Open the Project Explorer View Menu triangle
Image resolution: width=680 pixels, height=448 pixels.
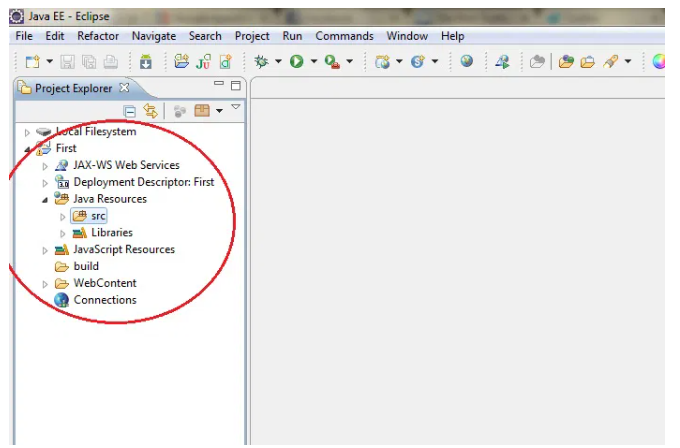tap(236, 108)
